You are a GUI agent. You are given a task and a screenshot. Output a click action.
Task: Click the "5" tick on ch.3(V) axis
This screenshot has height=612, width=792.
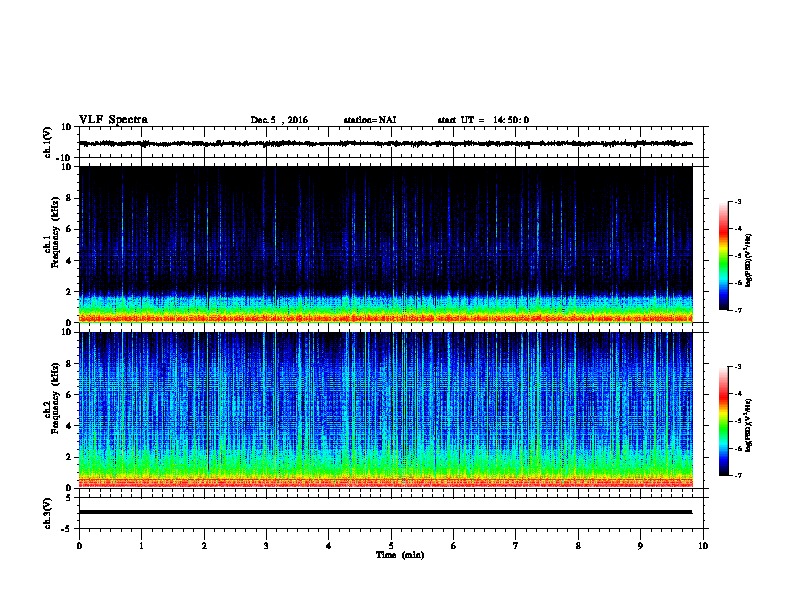pos(70,498)
